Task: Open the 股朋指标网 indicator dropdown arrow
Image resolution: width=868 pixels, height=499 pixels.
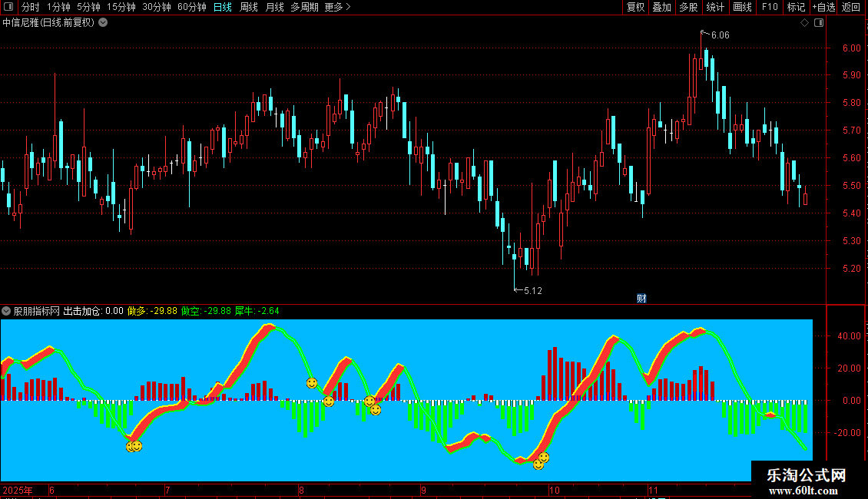Action: pos(6,311)
